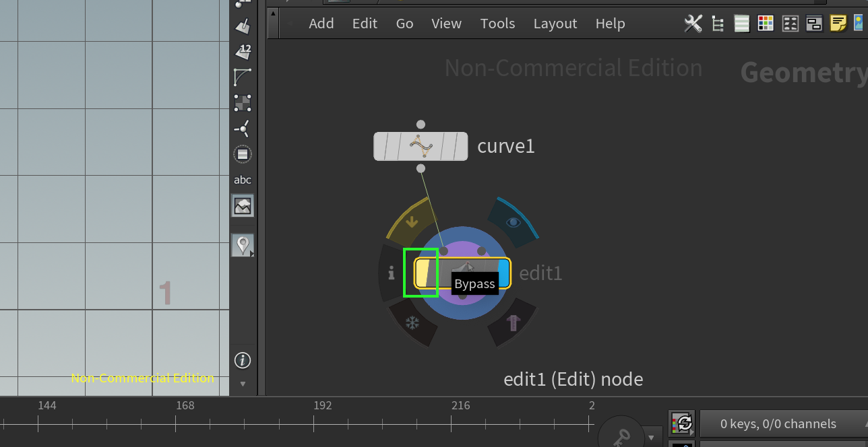
Task: Open the Customize toolbar wrench icon
Action: [693, 23]
